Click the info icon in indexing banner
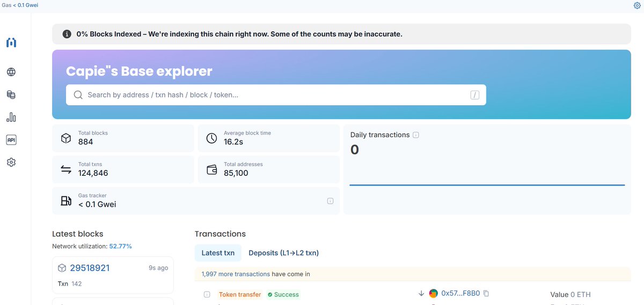 click(67, 34)
